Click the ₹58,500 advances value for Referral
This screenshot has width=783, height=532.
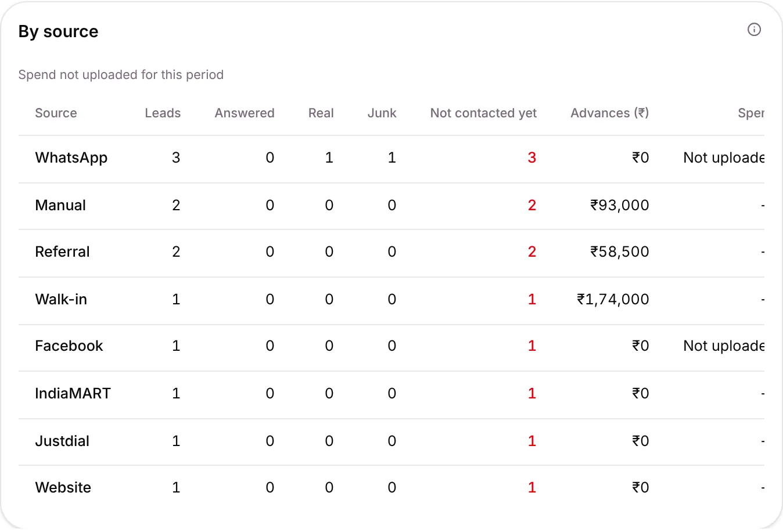pyautogui.click(x=620, y=251)
